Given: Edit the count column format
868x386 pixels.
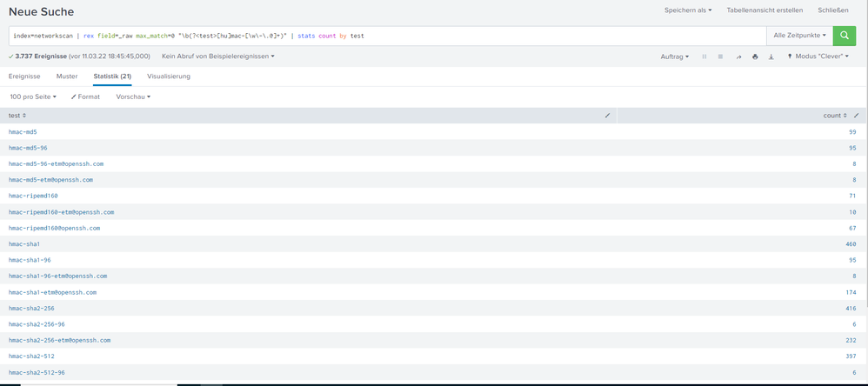Looking at the screenshot, I should coord(857,115).
